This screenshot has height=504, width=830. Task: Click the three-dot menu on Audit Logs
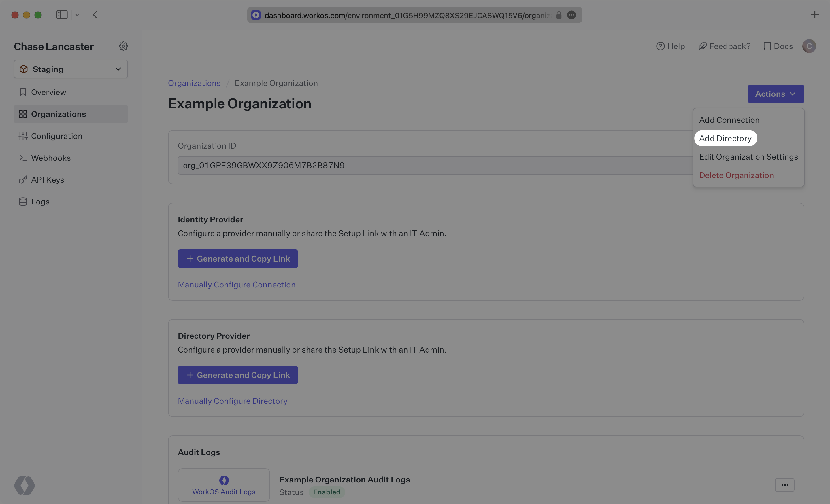[x=785, y=484]
